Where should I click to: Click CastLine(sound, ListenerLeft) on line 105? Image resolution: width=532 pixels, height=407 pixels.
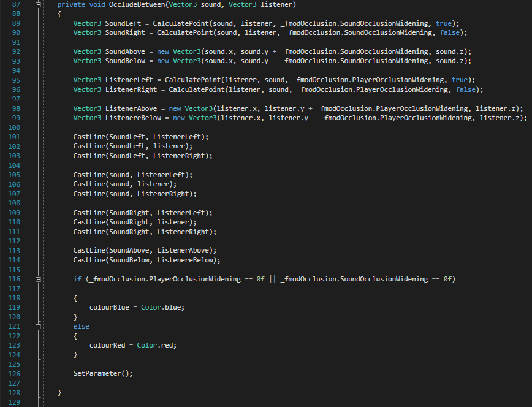[x=133, y=175]
